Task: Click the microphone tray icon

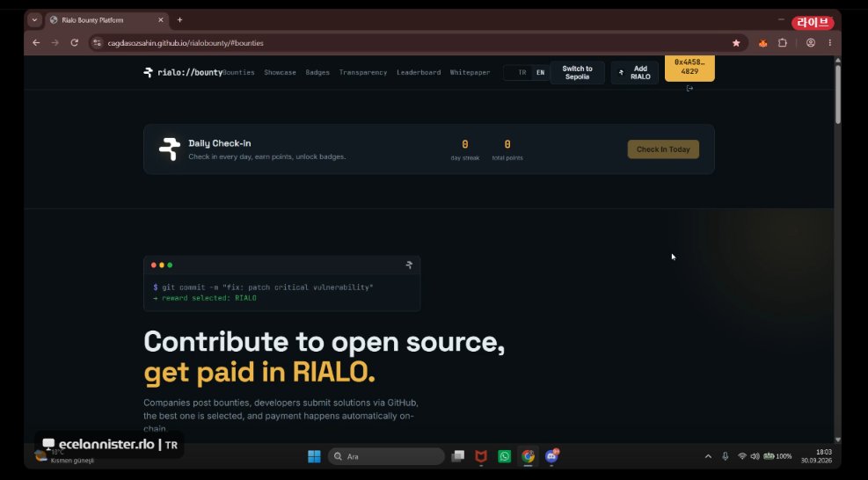Action: [726, 456]
